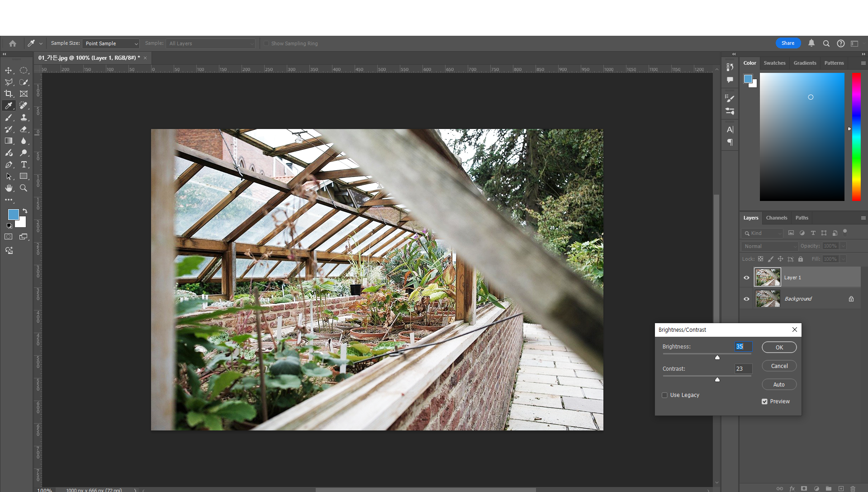Open the Help icon
The height and width of the screenshot is (492, 868).
coord(840,43)
